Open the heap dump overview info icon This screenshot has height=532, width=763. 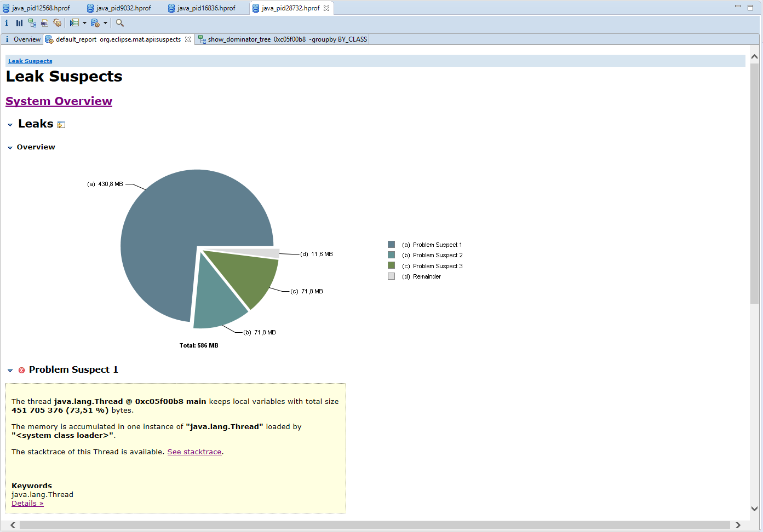point(7,23)
